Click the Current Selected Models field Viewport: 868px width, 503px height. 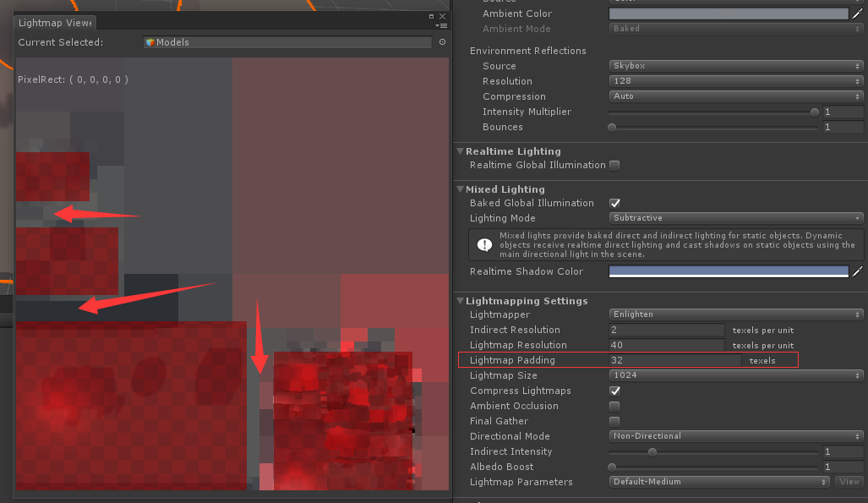(287, 42)
